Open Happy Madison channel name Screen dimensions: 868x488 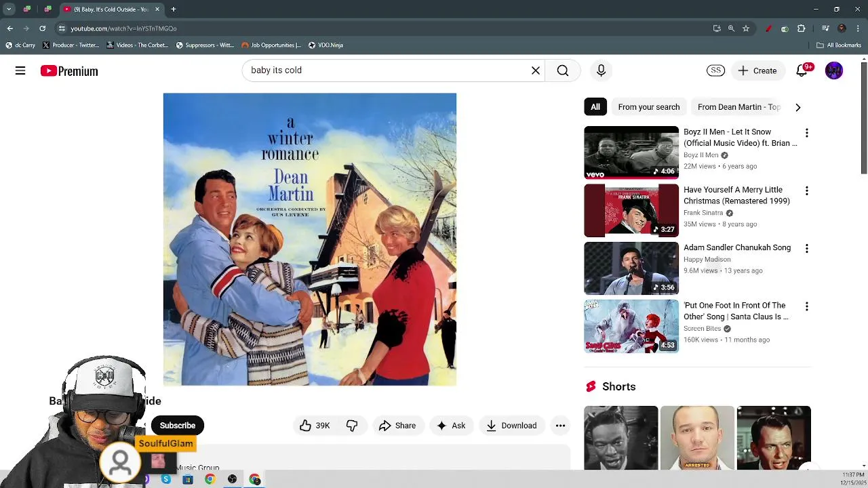click(x=707, y=259)
